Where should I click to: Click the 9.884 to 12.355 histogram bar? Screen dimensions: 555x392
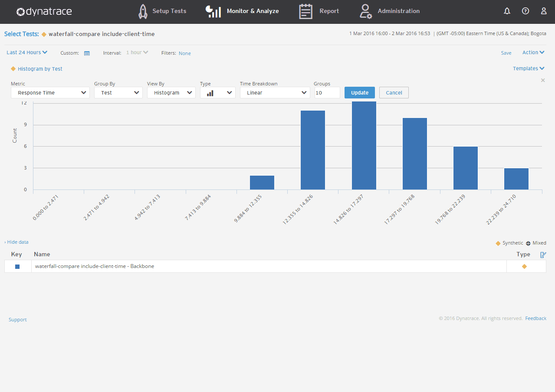tap(262, 183)
